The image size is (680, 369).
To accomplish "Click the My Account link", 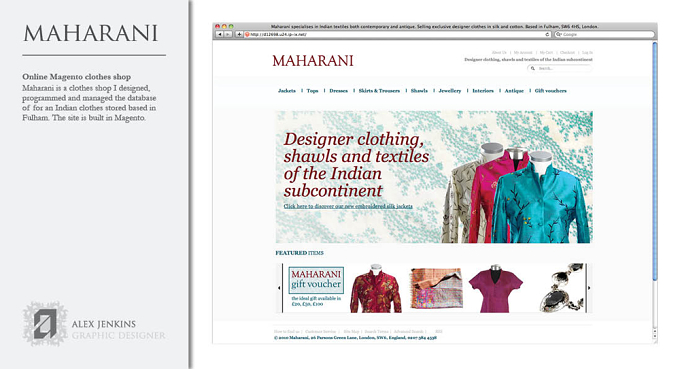I will click(523, 52).
